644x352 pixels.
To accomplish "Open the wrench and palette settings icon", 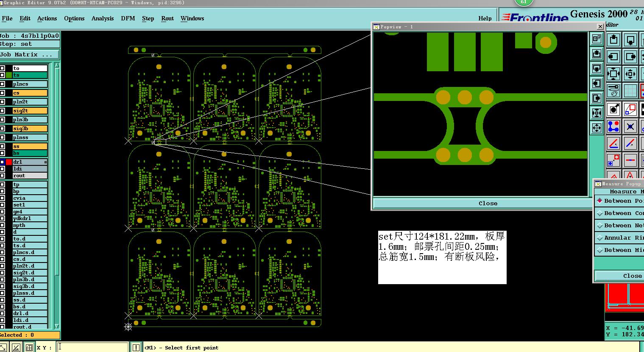I will click(x=613, y=90).
